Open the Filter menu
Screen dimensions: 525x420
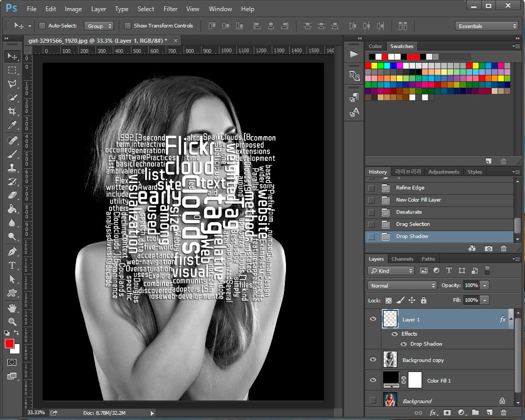point(170,9)
